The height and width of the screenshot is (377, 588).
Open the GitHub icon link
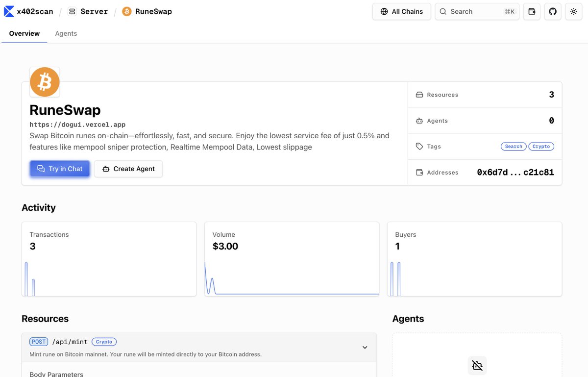553,11
